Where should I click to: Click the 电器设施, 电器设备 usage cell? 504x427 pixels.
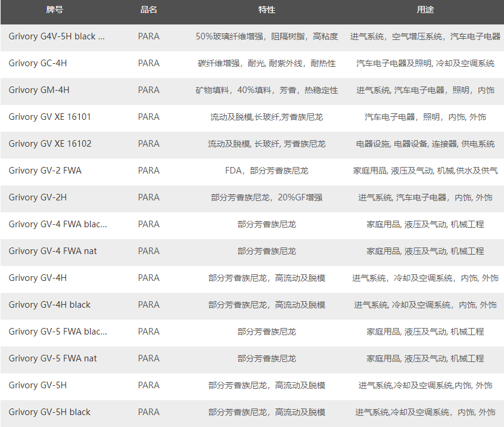coord(425,144)
